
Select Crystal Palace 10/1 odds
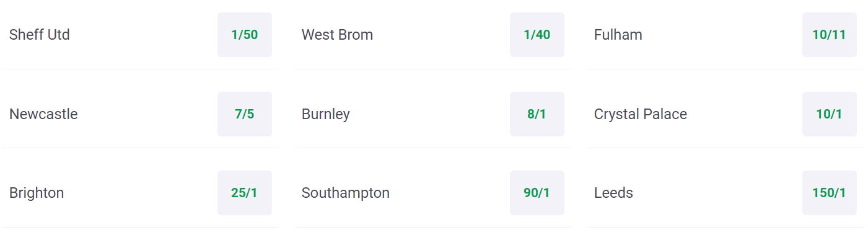point(830,114)
